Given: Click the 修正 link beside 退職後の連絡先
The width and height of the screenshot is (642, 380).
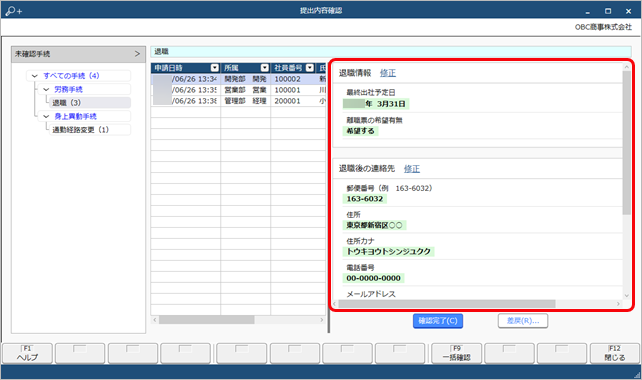Looking at the screenshot, I should click(412, 169).
